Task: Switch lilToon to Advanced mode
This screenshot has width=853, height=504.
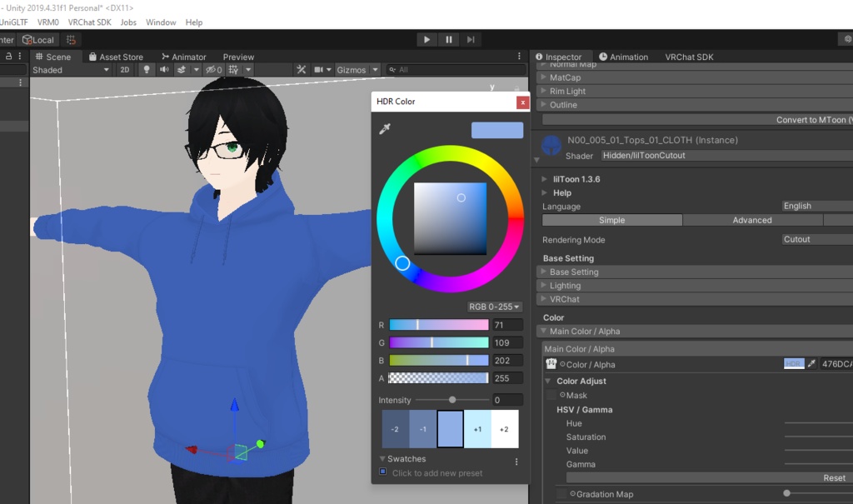Action: click(x=751, y=220)
